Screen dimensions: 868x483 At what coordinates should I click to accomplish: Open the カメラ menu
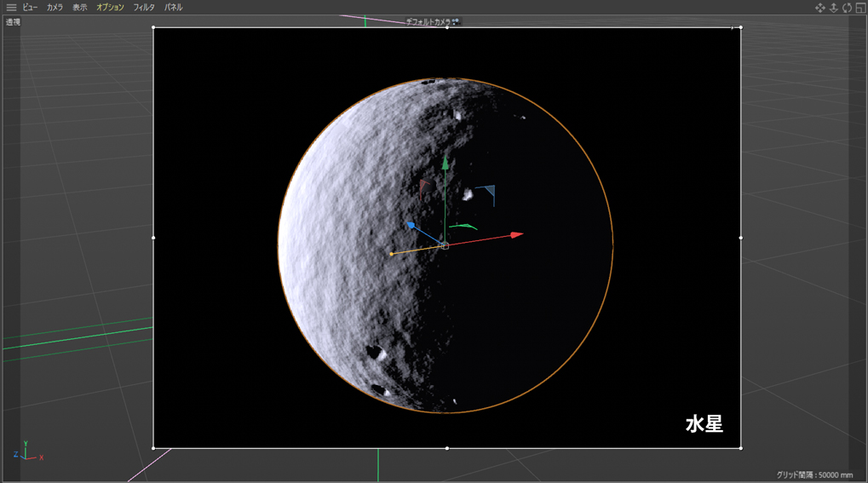pyautogui.click(x=55, y=8)
